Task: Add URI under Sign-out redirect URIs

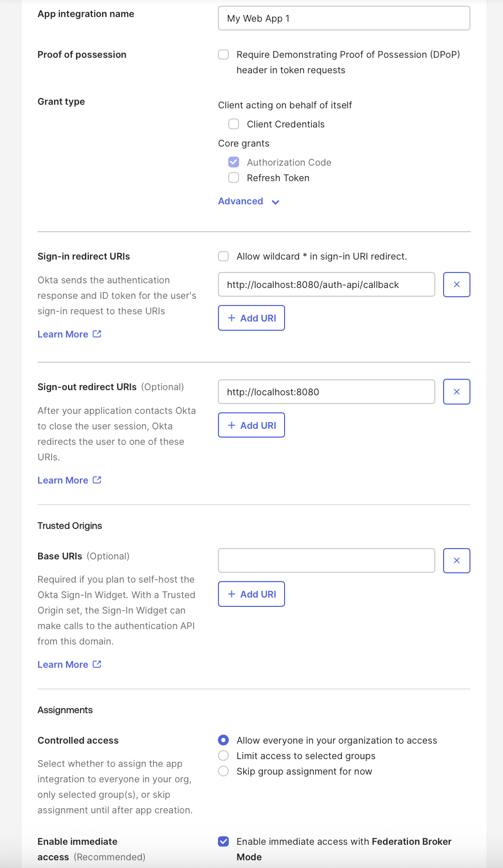Action: click(x=251, y=425)
